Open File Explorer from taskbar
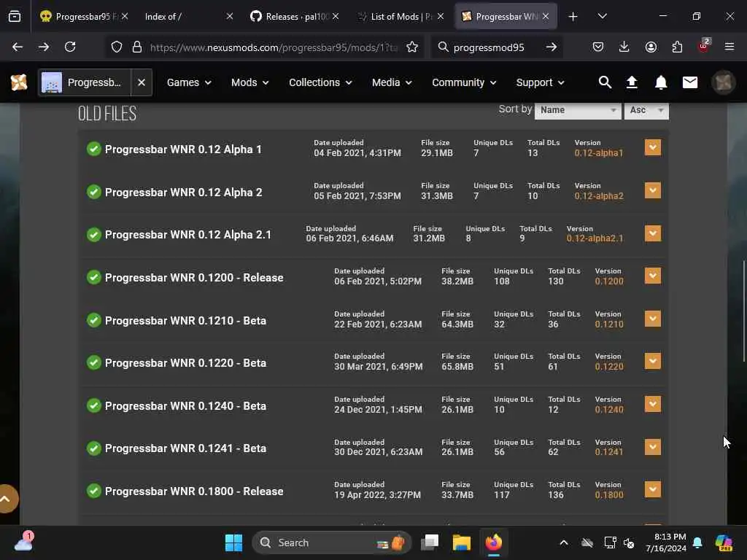The height and width of the screenshot is (560, 747). coord(462,542)
